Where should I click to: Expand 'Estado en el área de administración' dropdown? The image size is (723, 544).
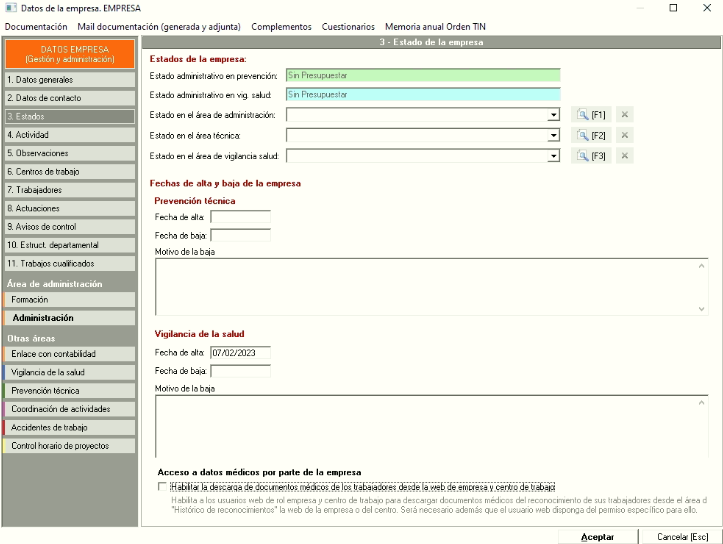(553, 115)
